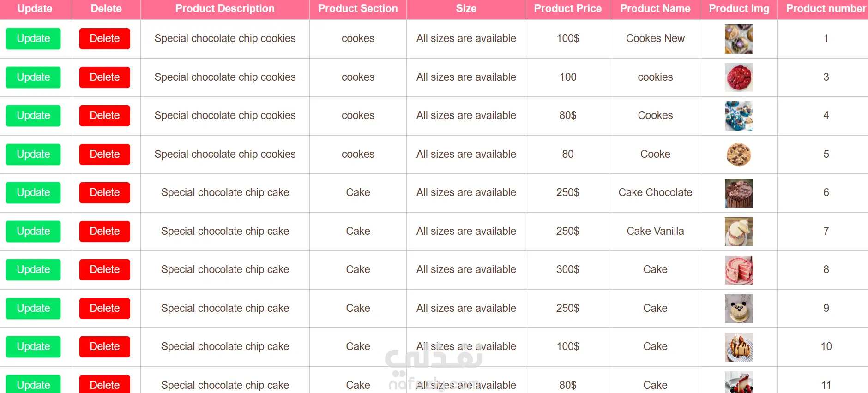868x393 pixels.
Task: Delete the Cake Vanilla product
Action: coord(105,232)
